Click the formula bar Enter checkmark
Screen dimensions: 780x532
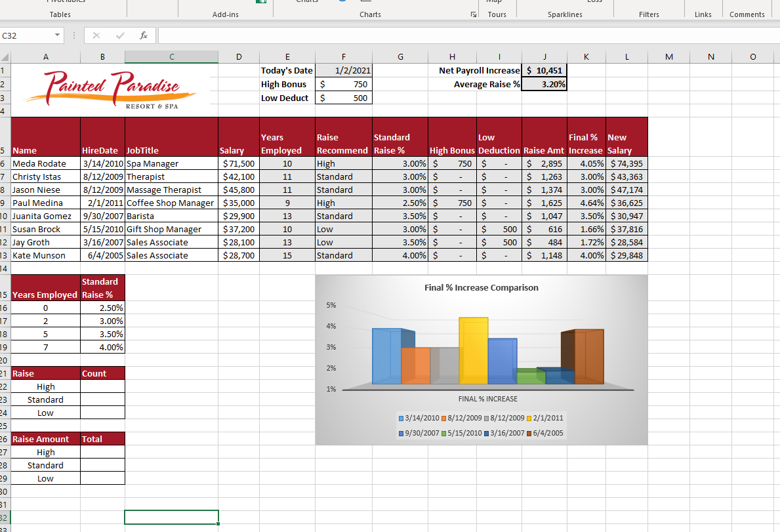coord(119,35)
